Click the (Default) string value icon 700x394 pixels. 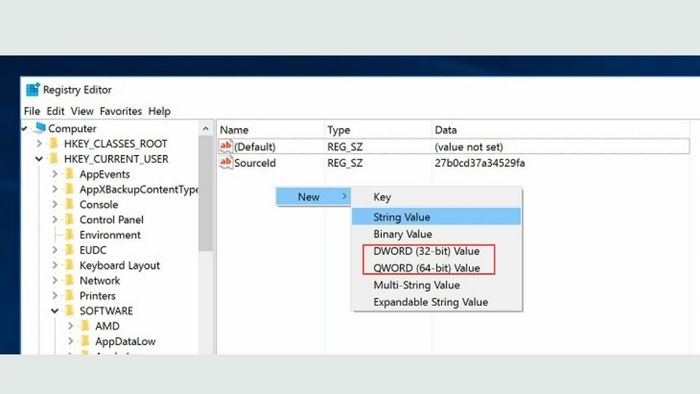click(226, 146)
